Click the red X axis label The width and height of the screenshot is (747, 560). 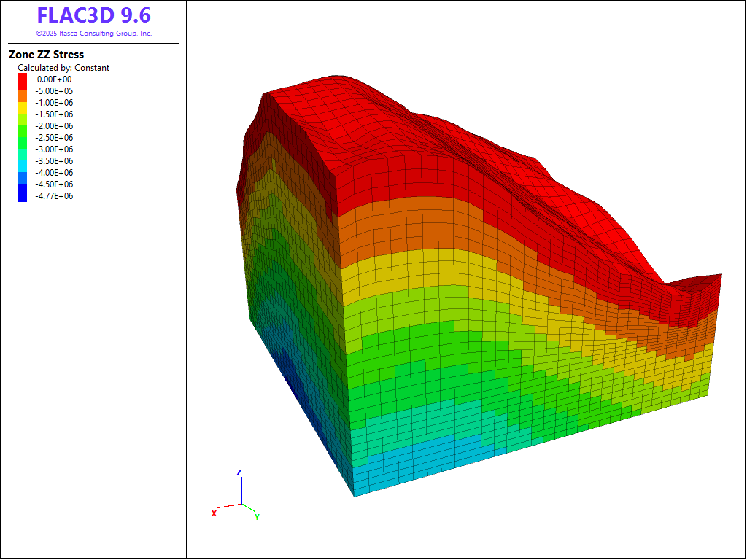click(x=214, y=513)
